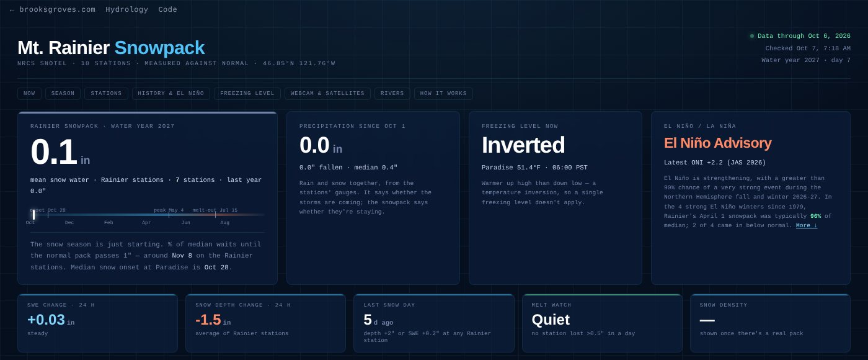The image size is (868, 360).
Task: Click the 'Paradise 51.4°F · 06:00 PST' reading
Action: coord(534,168)
